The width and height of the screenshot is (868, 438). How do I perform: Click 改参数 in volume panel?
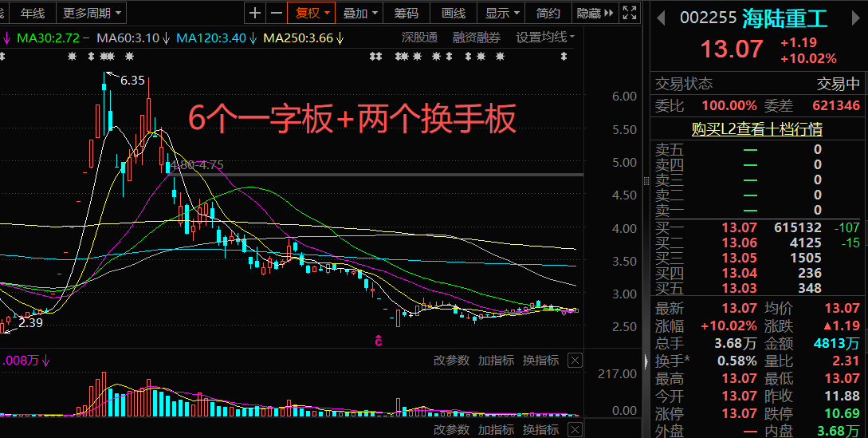(x=451, y=361)
